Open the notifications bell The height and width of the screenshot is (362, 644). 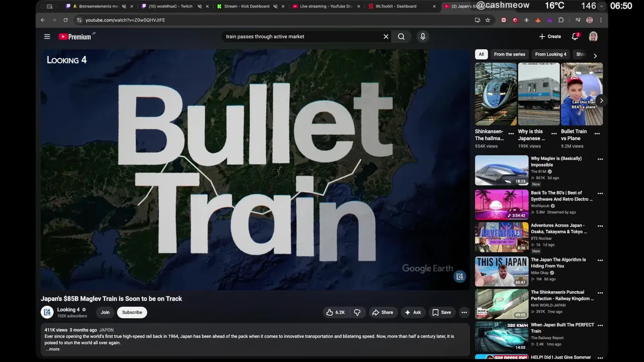pyautogui.click(x=575, y=37)
